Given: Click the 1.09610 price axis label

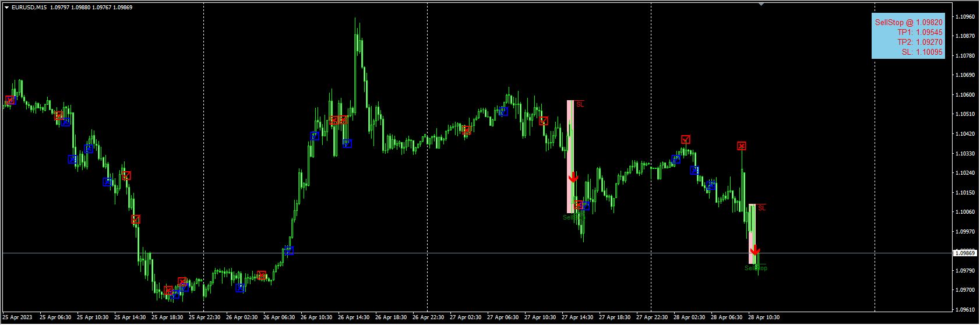Looking at the screenshot, I should 965,310.
